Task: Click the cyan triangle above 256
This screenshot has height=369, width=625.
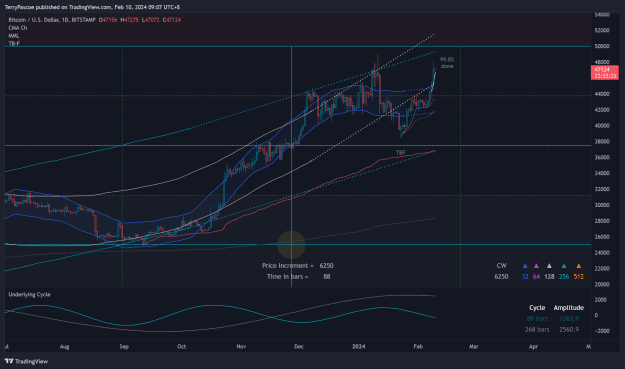Action: pos(564,266)
